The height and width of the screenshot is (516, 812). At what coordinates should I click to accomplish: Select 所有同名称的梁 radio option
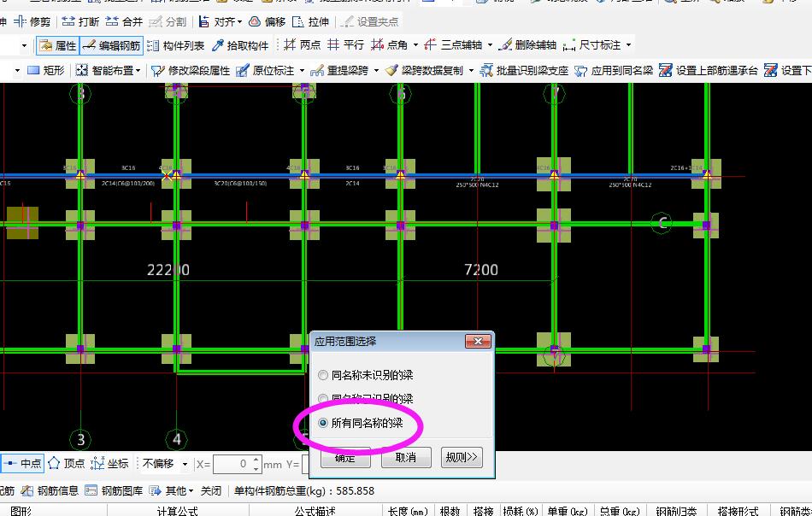362,423
